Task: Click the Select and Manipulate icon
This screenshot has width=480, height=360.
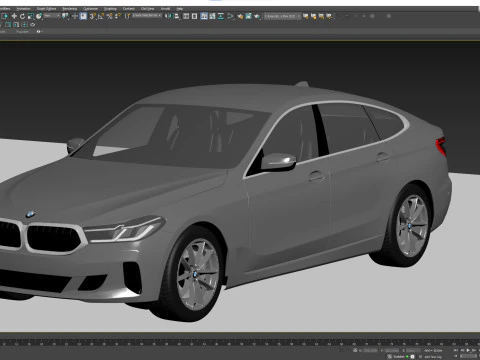Action: [x=75, y=16]
